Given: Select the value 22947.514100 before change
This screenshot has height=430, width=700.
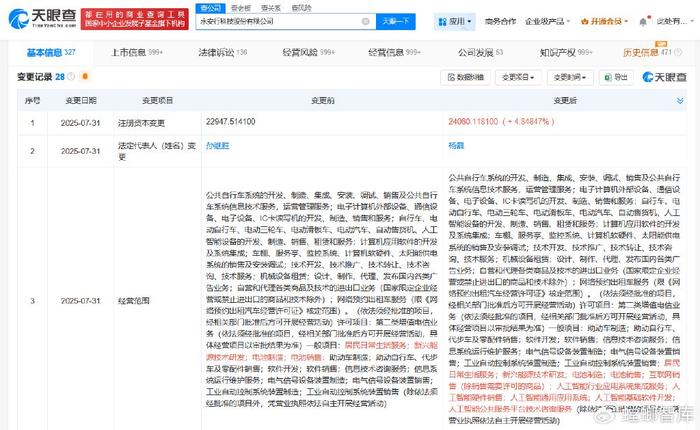Looking at the screenshot, I should (230, 121).
